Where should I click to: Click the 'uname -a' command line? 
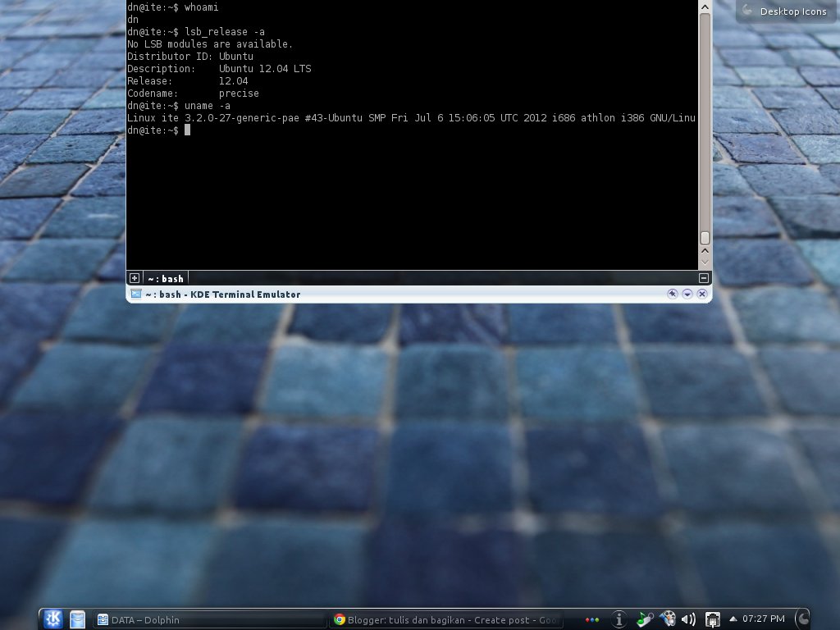tap(208, 106)
